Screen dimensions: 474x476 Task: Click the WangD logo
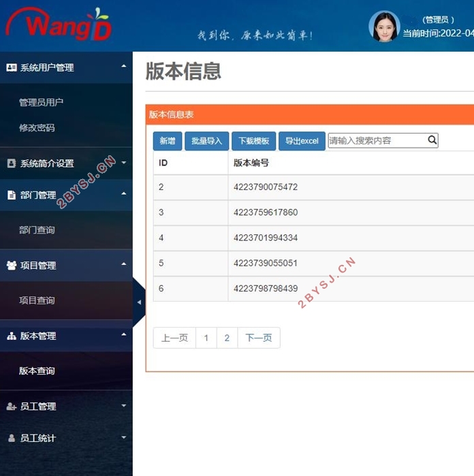[x=59, y=25]
